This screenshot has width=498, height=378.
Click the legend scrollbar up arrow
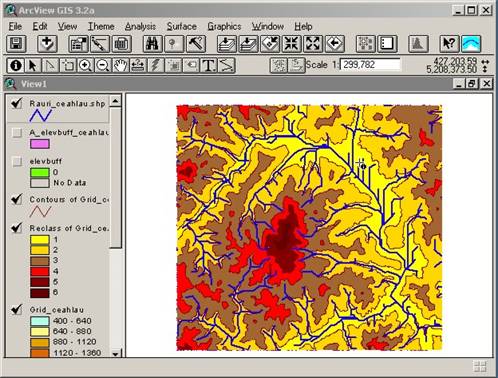(x=115, y=100)
